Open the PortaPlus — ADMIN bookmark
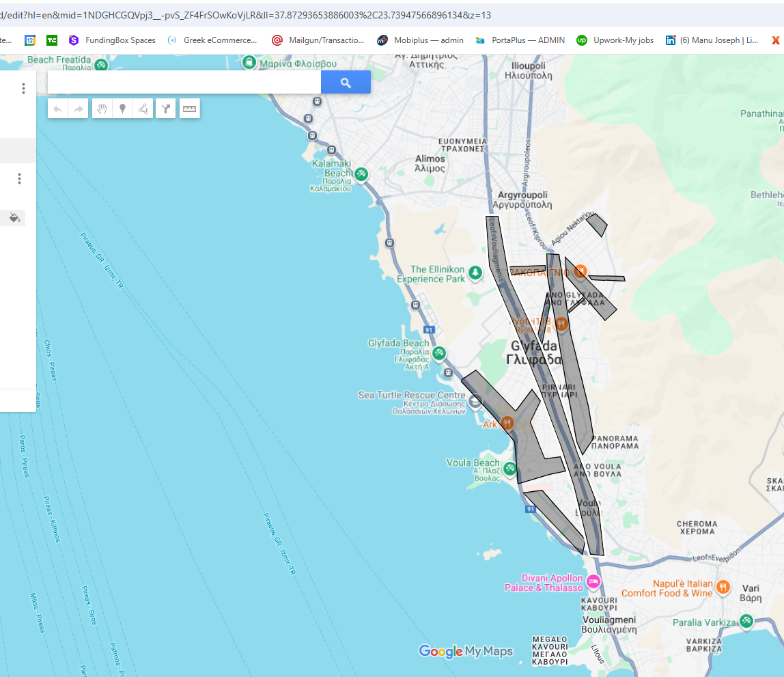784x677 pixels. point(520,40)
